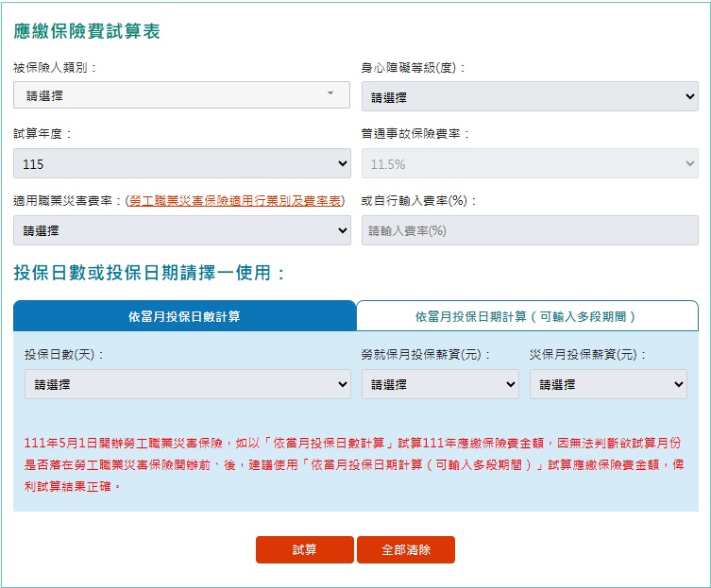Image resolution: width=711 pixels, height=588 pixels.
Task: Expand the 適用職業災害費率 dropdown
Action: (x=181, y=230)
